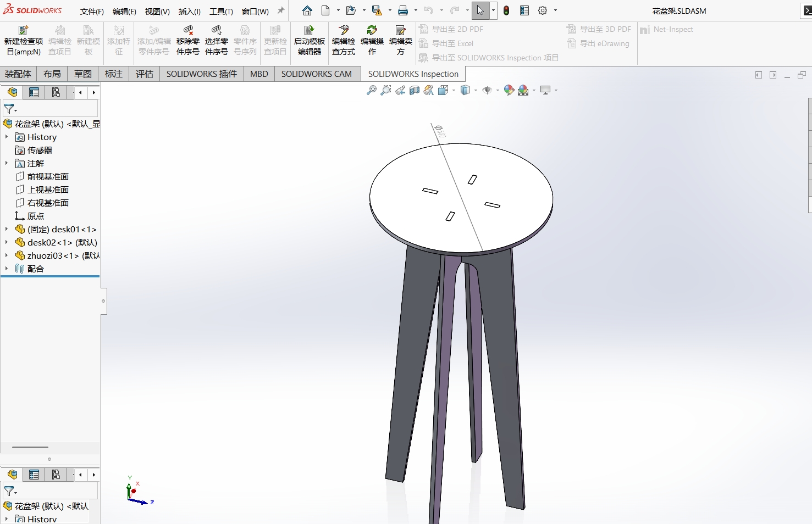This screenshot has height=524, width=812.
Task: Click View Settings monitor icon
Action: [x=545, y=90]
